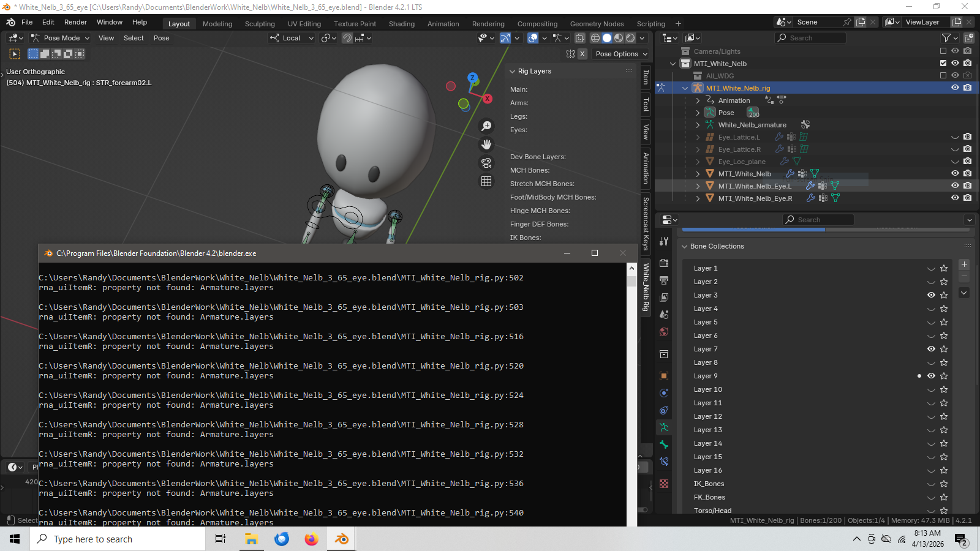980x551 pixels.
Task: Toggle Layer 9 bone collection visibility eye
Action: click(x=931, y=376)
